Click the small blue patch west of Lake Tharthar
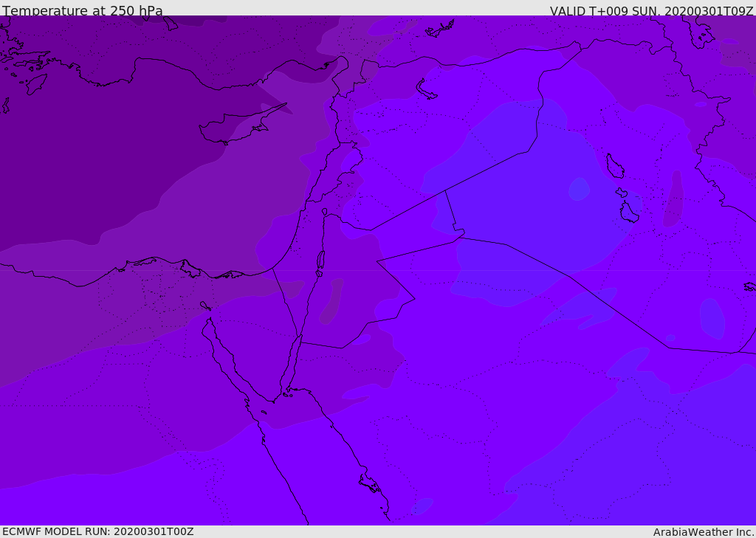This screenshot has width=756, height=538. tap(579, 189)
